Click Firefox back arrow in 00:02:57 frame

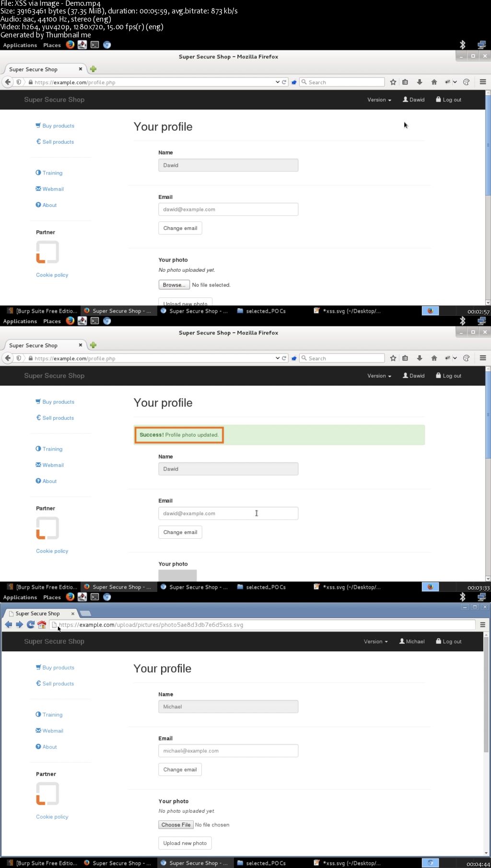8,82
